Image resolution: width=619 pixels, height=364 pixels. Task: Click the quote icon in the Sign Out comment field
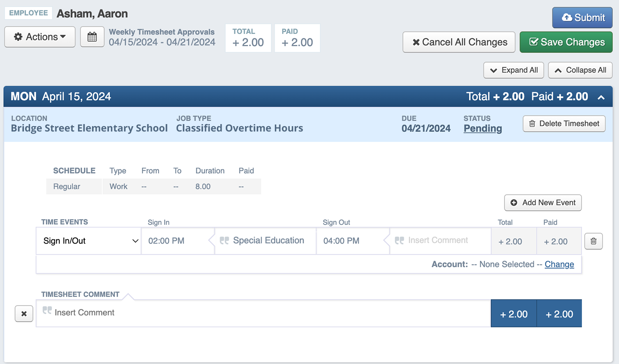point(399,240)
